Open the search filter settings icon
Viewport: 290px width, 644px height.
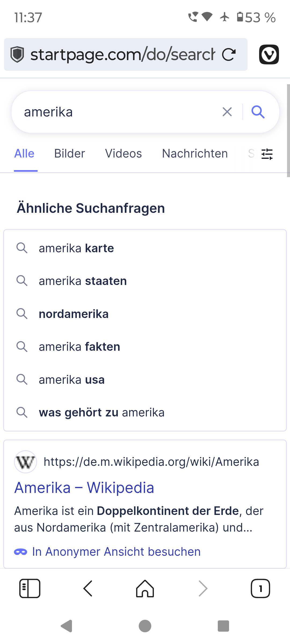click(267, 154)
